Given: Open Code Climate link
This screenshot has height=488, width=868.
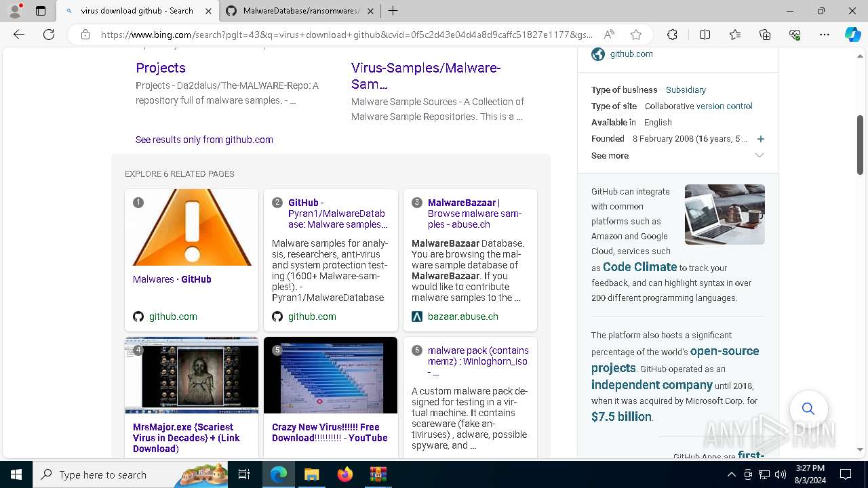Looking at the screenshot, I should coord(639,267).
